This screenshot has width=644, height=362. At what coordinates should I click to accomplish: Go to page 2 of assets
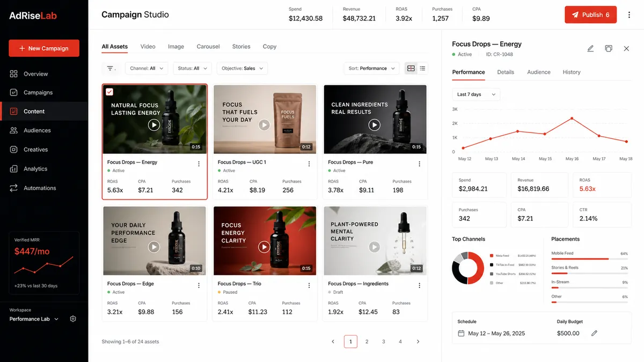coord(367,342)
